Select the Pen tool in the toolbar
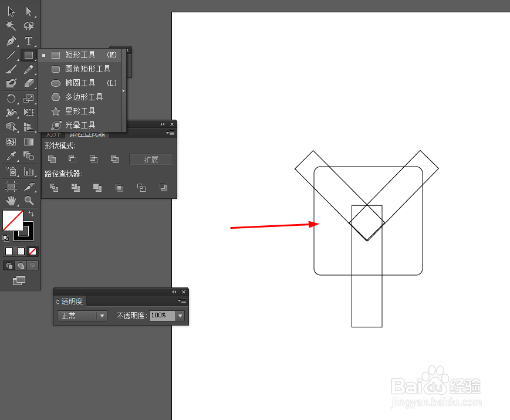The height and width of the screenshot is (420, 510). point(11,41)
